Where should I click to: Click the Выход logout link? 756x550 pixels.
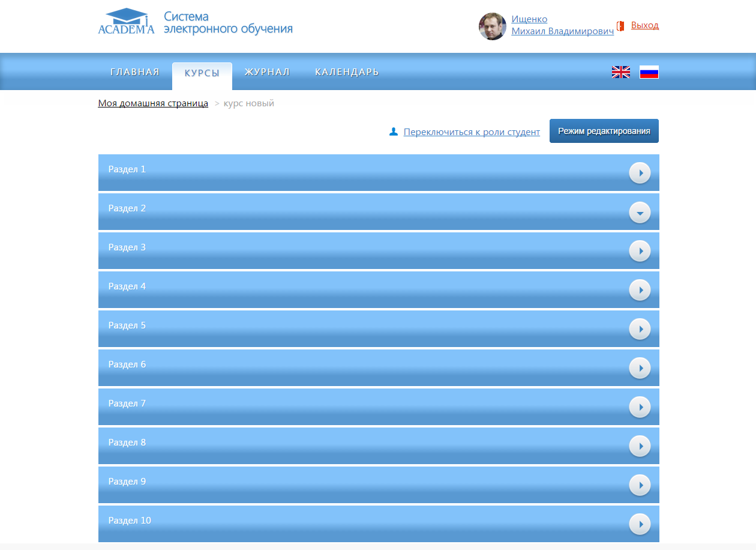[x=644, y=25]
